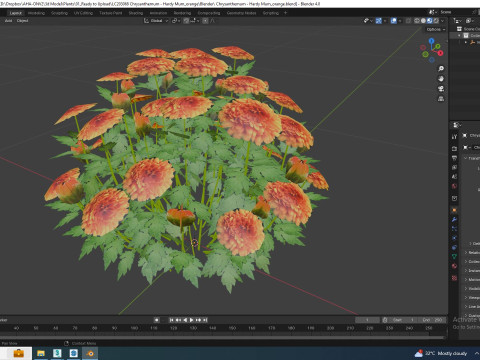Switch to material preview shading

[x=430, y=21]
